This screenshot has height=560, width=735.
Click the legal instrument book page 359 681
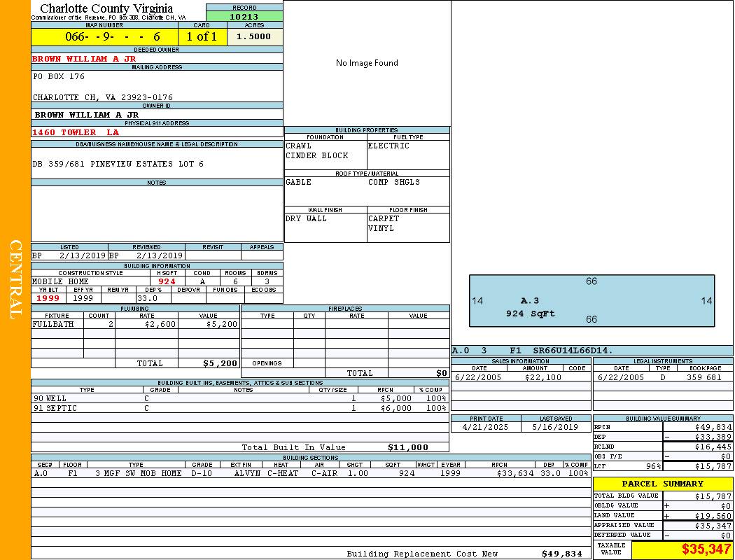(x=703, y=377)
